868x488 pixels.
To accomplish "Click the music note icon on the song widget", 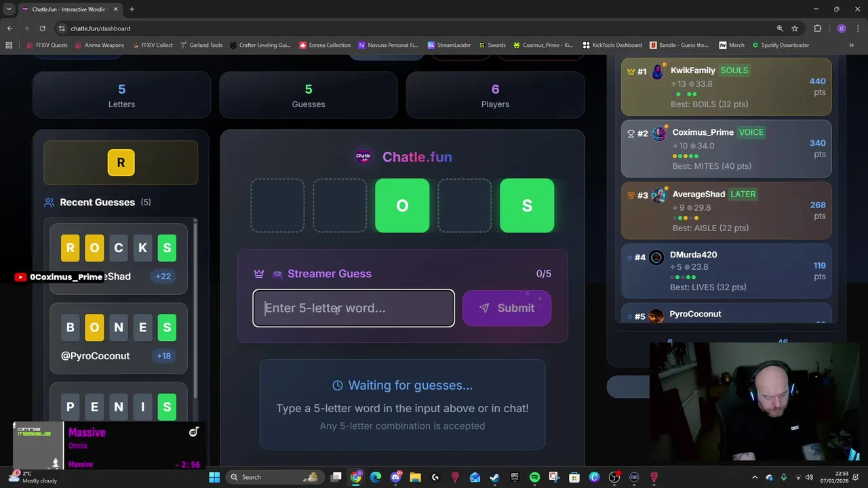I will coord(193,432).
